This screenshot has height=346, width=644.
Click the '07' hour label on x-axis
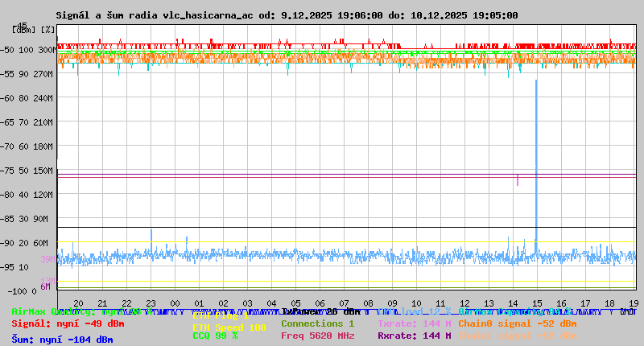tap(344, 303)
